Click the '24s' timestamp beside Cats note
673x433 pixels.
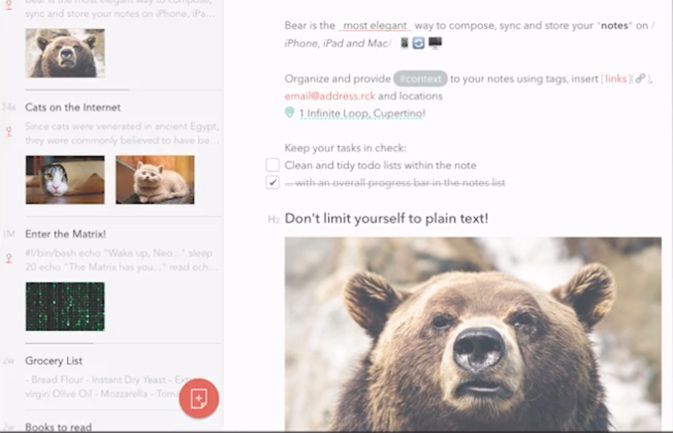(x=9, y=107)
